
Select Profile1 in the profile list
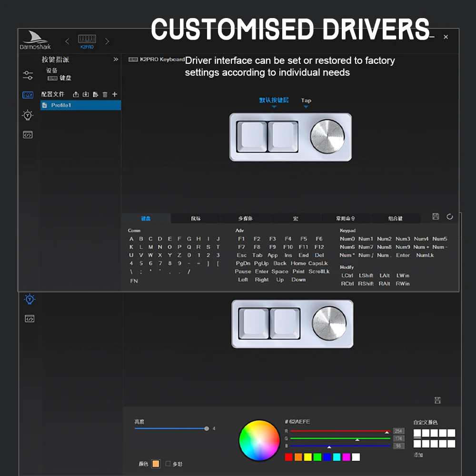pos(81,105)
